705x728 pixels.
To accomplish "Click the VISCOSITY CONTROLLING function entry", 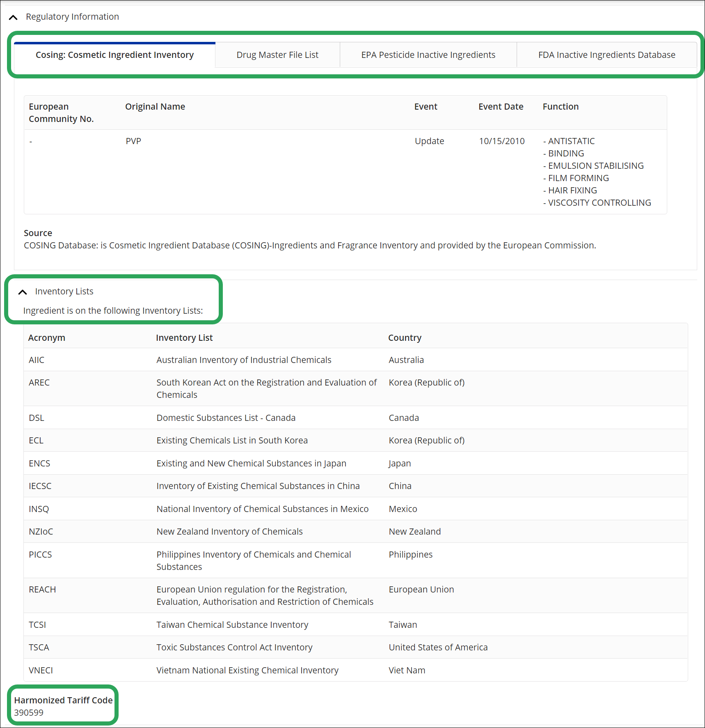I will pyautogui.click(x=597, y=202).
